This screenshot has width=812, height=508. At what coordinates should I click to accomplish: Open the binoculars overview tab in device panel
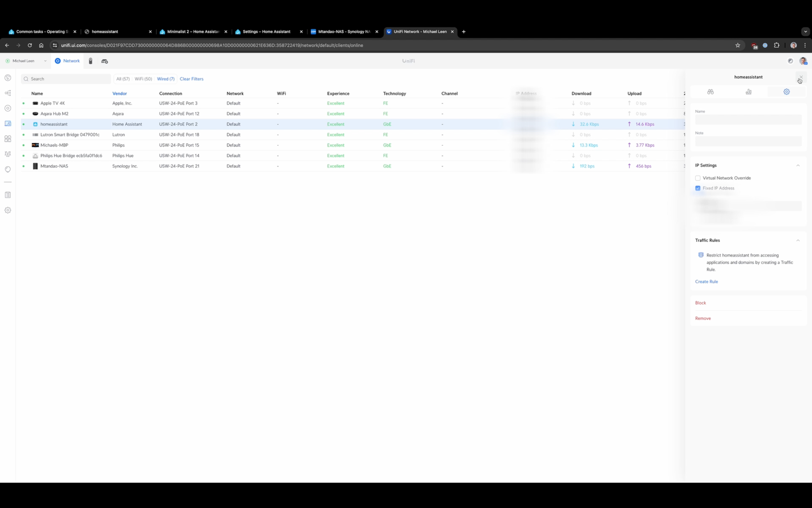click(x=710, y=92)
